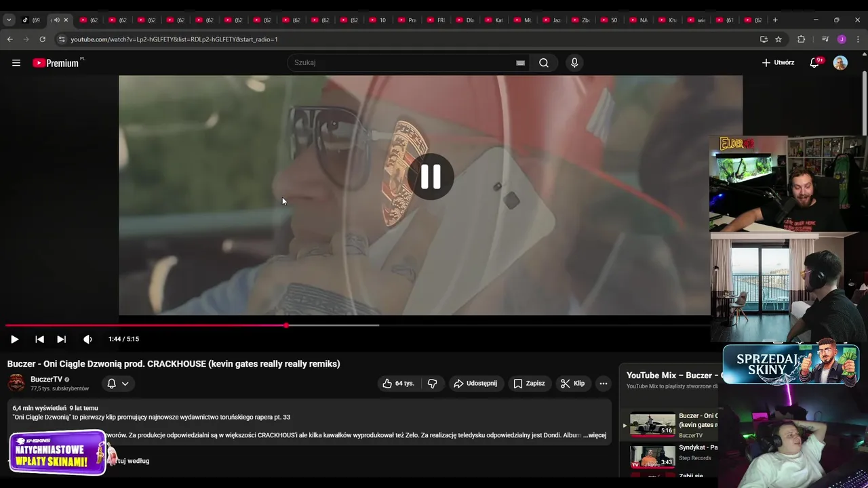Click the progress bar scrubber handle

tap(286, 325)
